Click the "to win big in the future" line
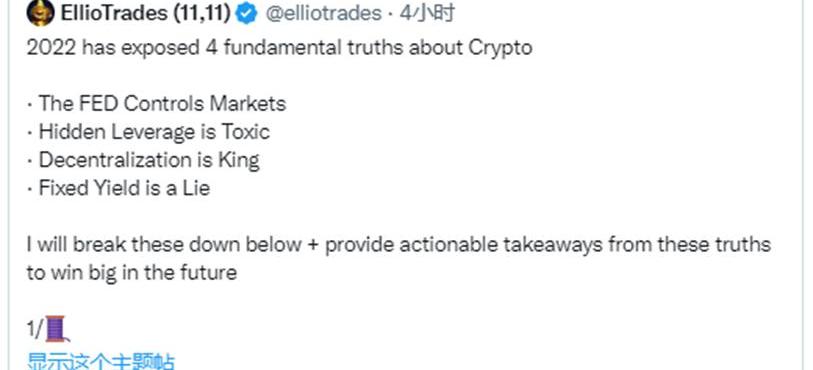The height and width of the screenshot is (370, 813). [x=132, y=273]
